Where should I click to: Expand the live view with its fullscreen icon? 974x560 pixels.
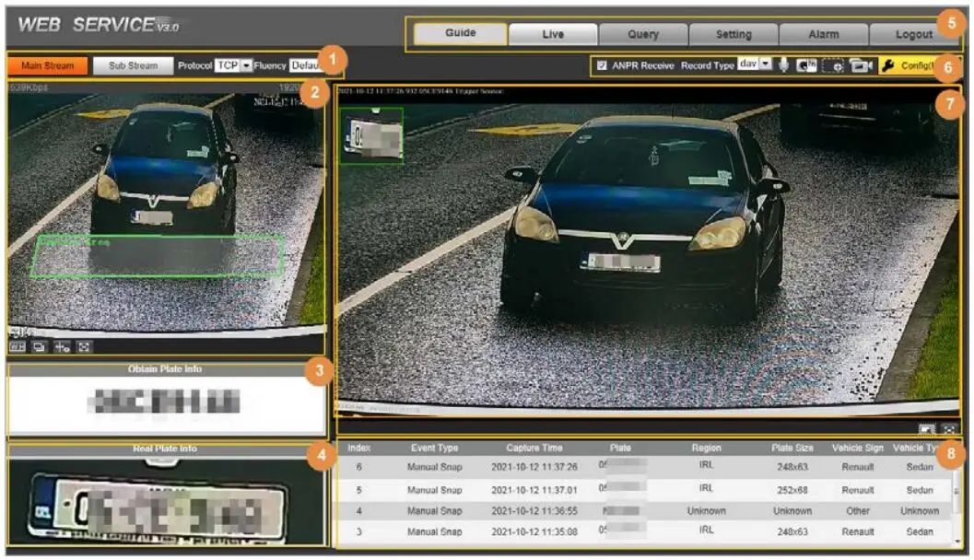pyautogui.click(x=949, y=427)
